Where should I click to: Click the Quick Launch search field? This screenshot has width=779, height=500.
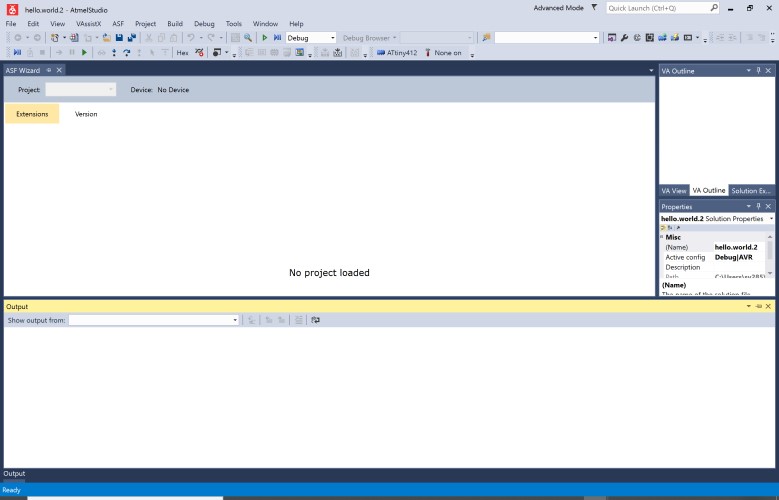(662, 8)
